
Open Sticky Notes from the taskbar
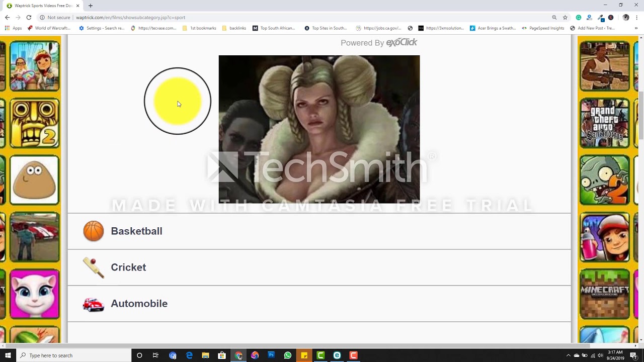click(304, 355)
